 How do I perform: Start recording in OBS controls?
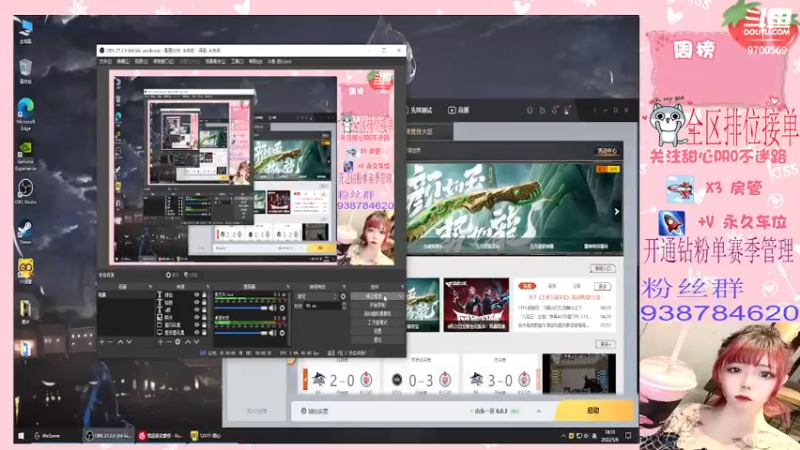tap(378, 305)
